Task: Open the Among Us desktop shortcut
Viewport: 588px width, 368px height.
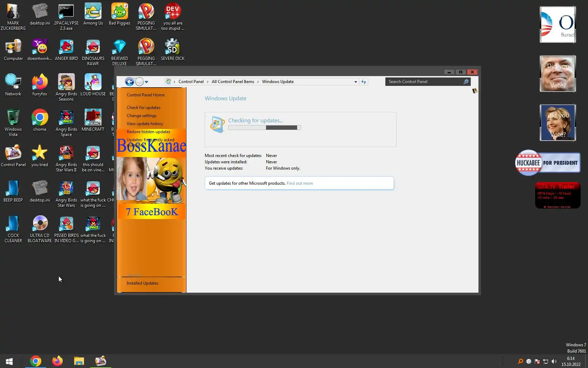Action: 93,14
